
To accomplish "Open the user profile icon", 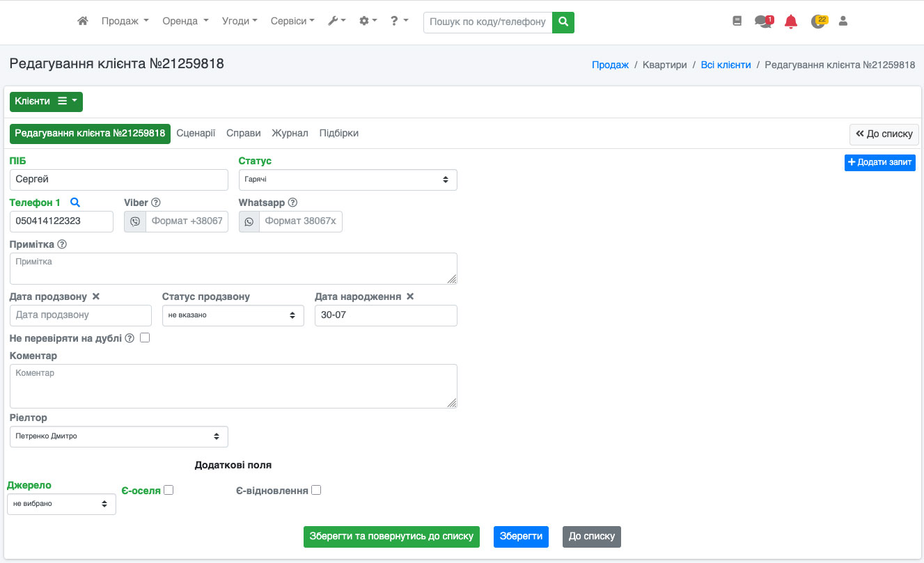I will (843, 22).
